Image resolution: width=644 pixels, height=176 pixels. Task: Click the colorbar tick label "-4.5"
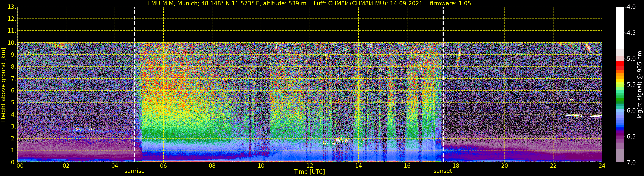pos(630,33)
